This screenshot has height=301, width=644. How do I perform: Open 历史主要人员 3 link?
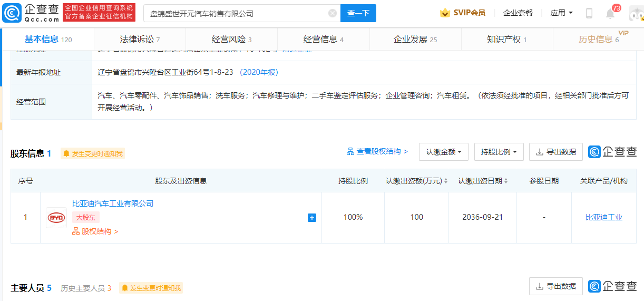click(86, 288)
